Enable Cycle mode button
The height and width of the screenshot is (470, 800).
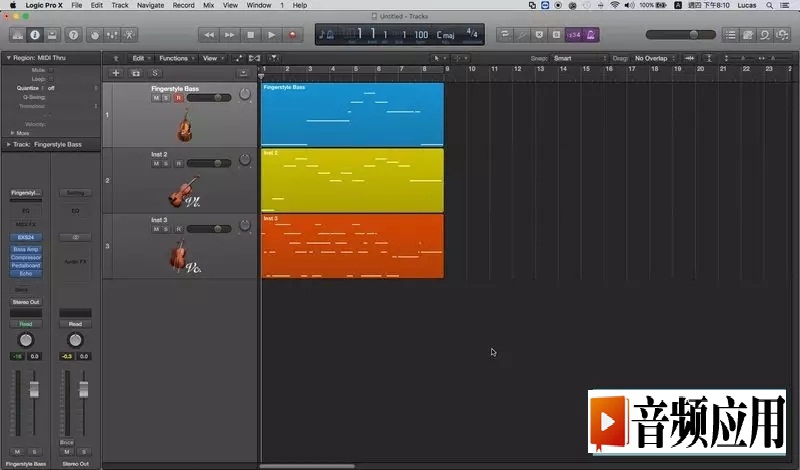coord(505,35)
